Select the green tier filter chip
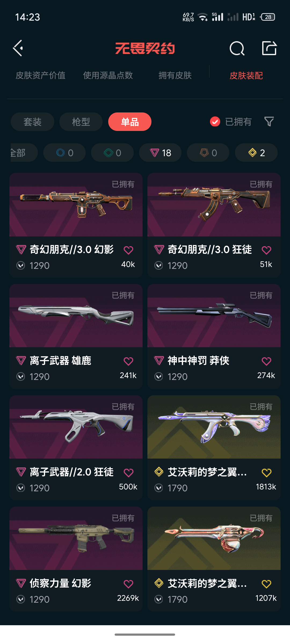290x644 pixels. tap(112, 153)
